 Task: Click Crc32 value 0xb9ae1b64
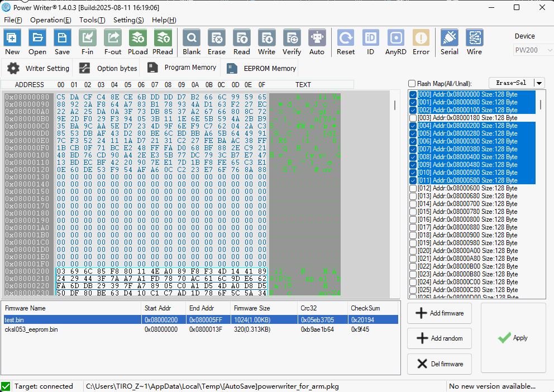(317, 329)
